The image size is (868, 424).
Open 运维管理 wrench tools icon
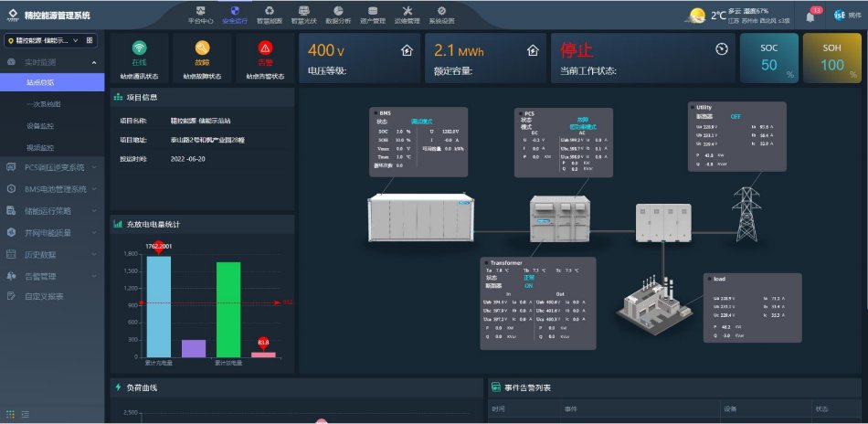[408, 13]
